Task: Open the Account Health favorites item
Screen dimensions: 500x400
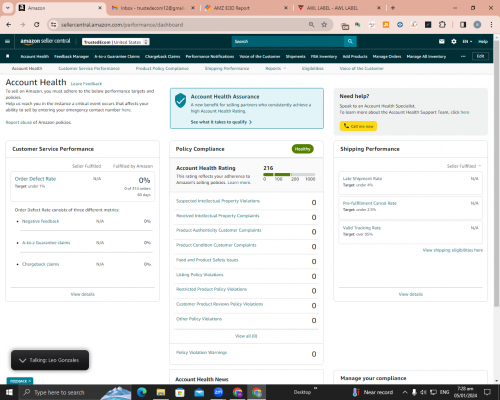Action: (x=35, y=56)
